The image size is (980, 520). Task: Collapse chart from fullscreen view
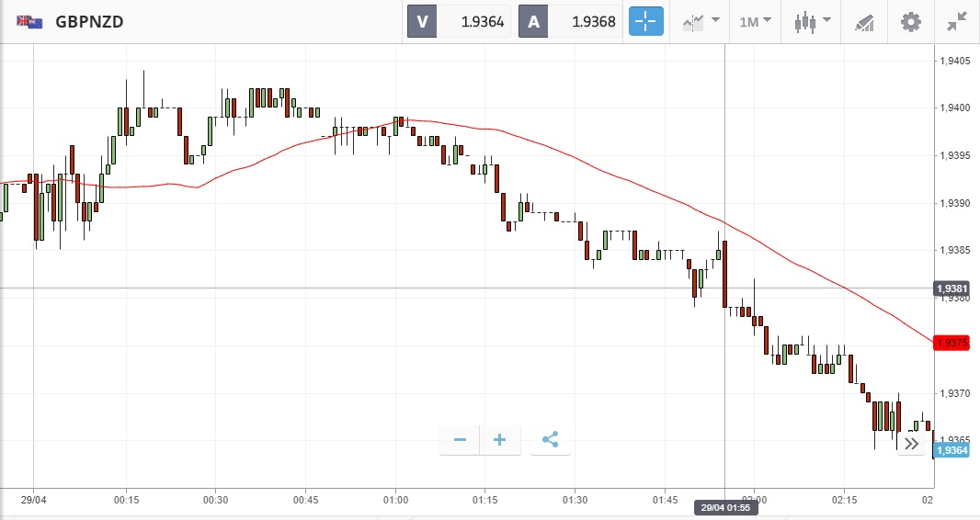(x=956, y=21)
